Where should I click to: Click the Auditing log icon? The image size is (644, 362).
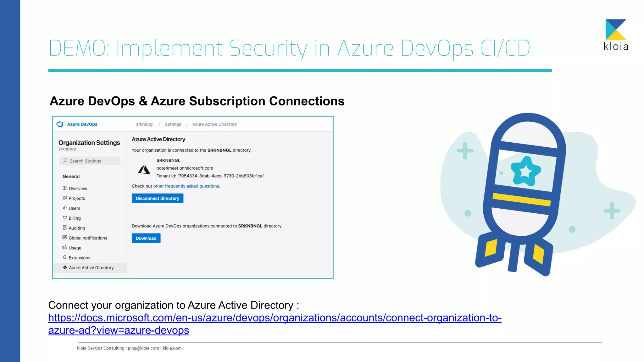[x=64, y=228]
